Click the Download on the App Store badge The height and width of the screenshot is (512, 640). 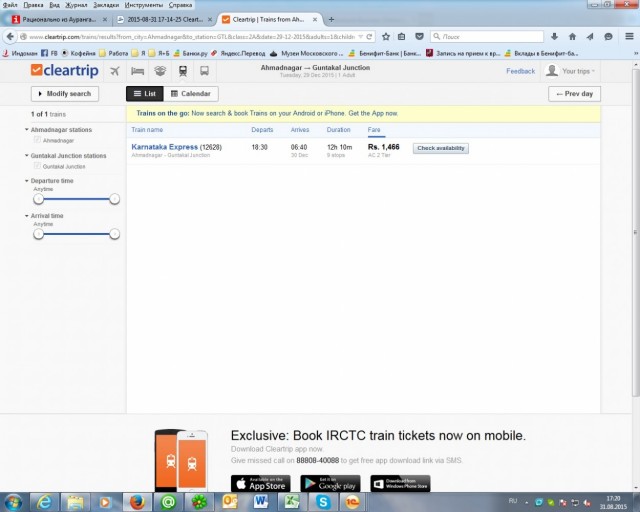coord(260,484)
